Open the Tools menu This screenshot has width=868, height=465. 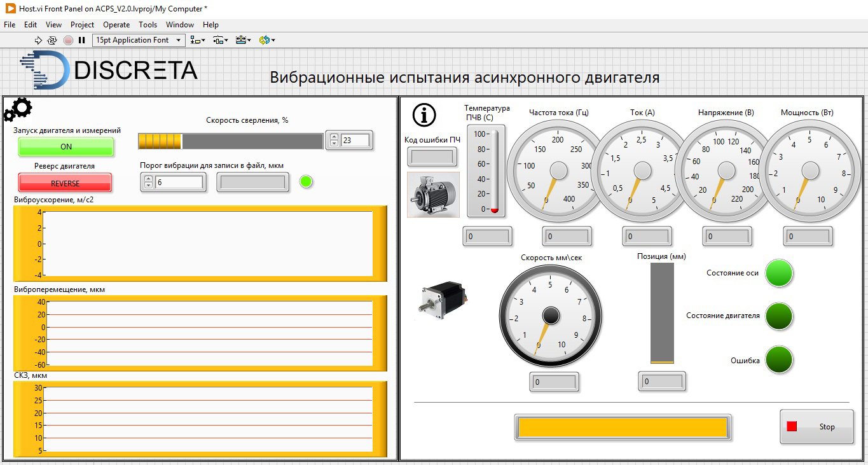[x=148, y=25]
